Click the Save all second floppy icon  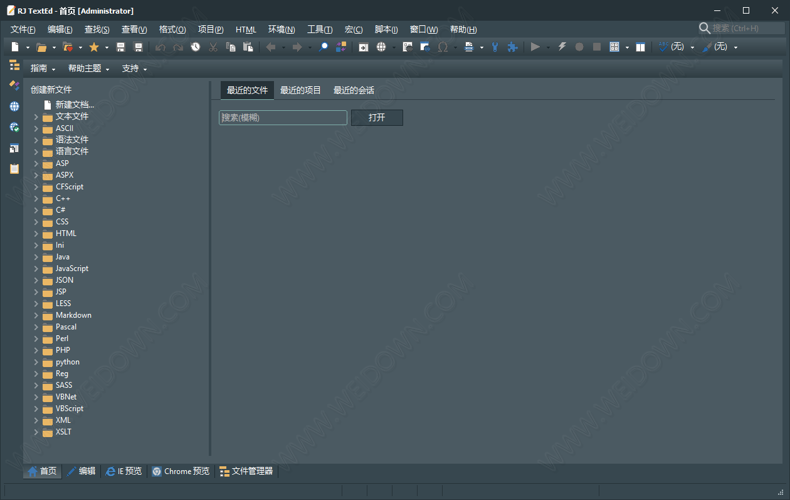pos(138,47)
